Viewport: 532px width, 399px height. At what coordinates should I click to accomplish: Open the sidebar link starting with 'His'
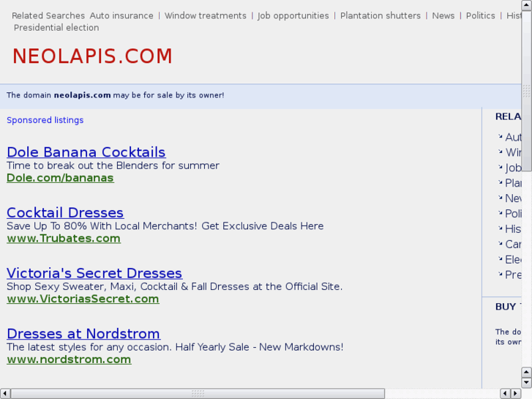[513, 228]
